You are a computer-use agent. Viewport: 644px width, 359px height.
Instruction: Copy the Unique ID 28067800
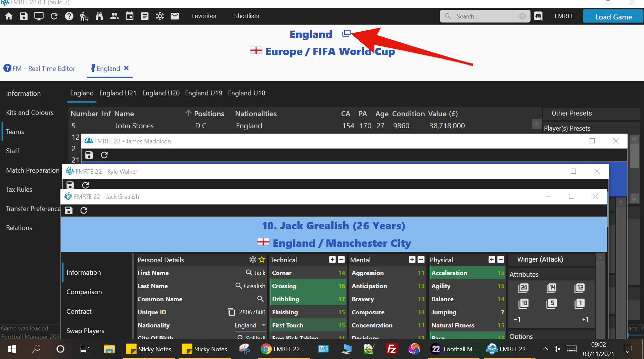[231, 312]
